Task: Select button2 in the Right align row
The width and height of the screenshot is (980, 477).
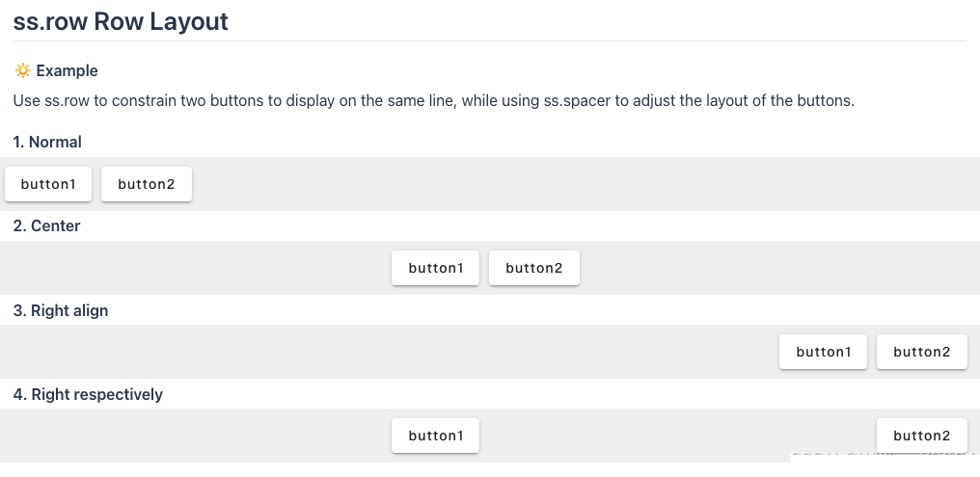Action: 921,352
